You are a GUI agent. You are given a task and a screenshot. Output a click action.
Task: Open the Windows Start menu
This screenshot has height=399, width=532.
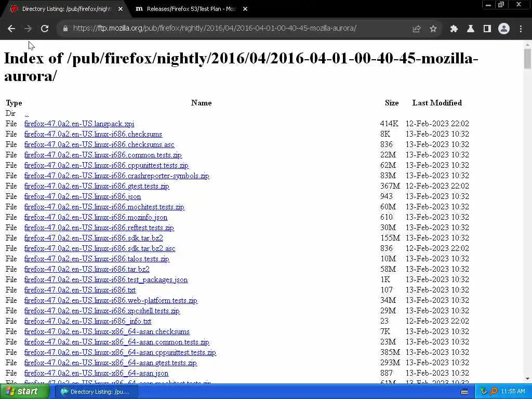pos(24,392)
